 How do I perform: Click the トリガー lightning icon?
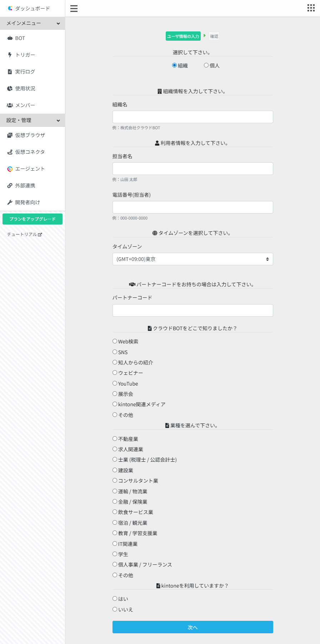pyautogui.click(x=10, y=55)
